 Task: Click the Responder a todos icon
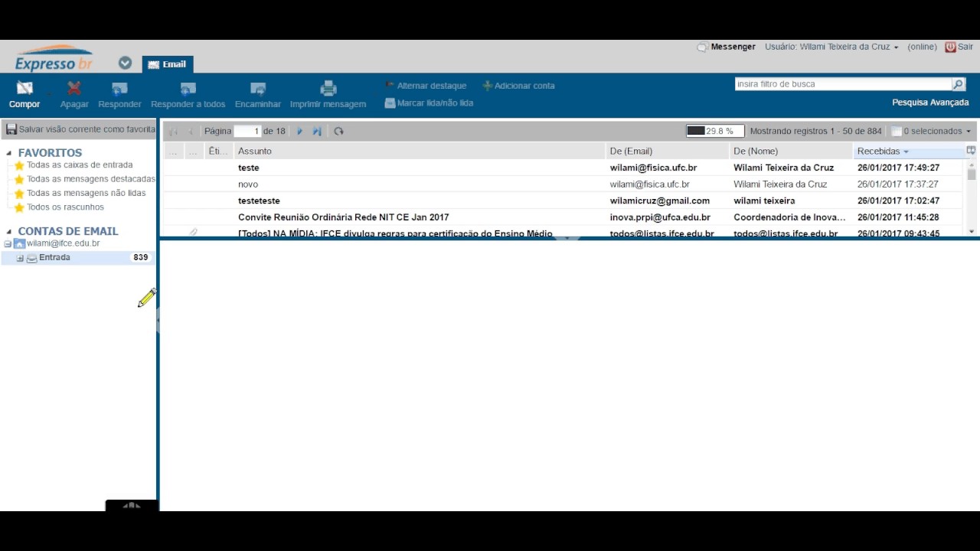(188, 88)
